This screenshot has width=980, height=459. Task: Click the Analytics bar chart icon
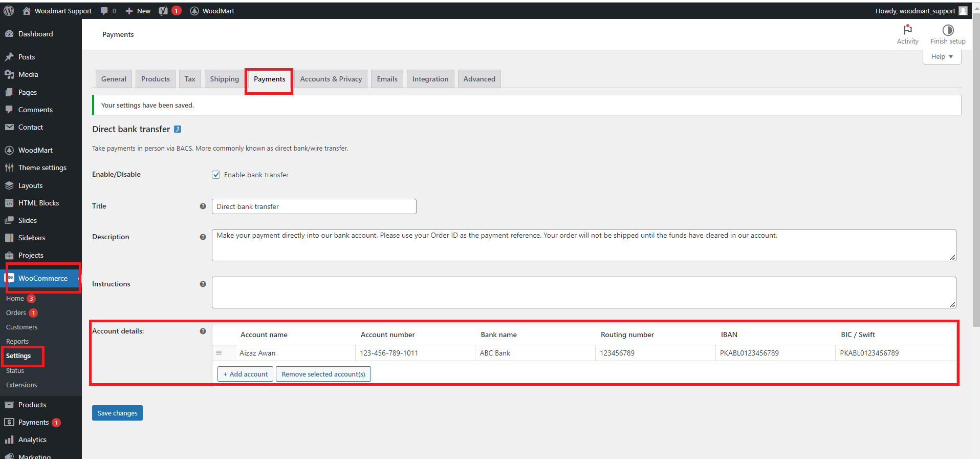click(x=9, y=440)
